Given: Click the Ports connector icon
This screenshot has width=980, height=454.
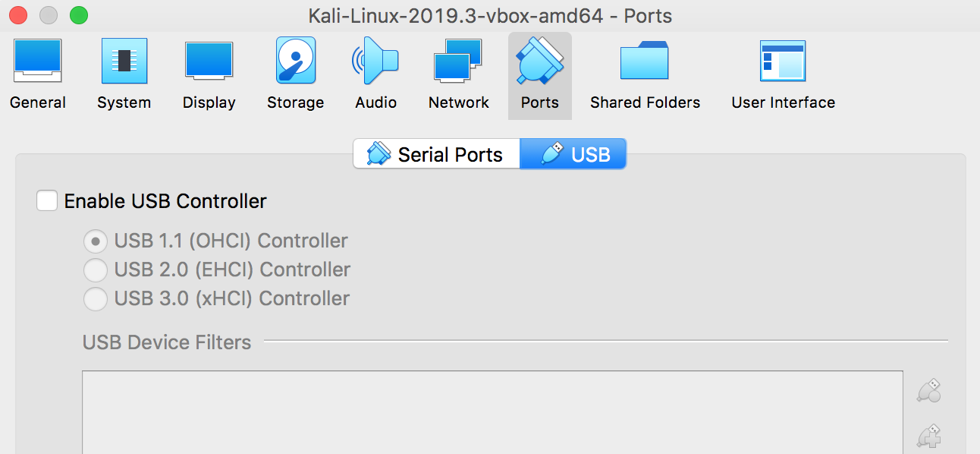Looking at the screenshot, I should pos(539,61).
